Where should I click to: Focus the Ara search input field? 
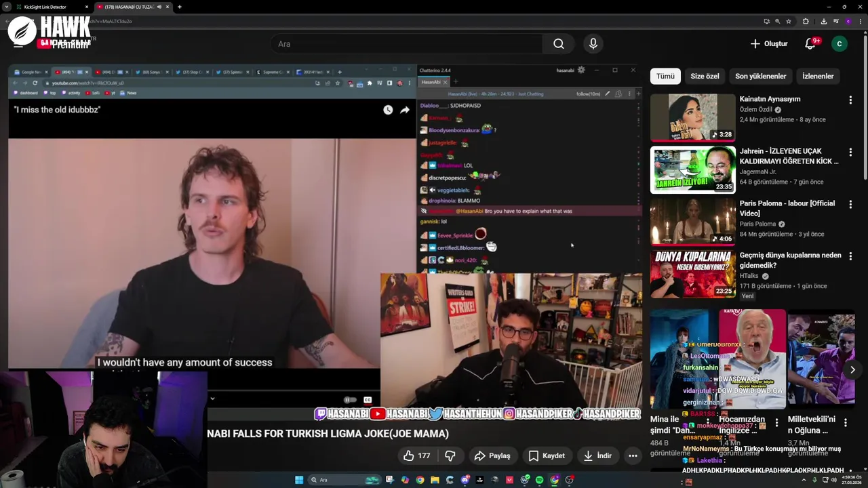pos(407,44)
